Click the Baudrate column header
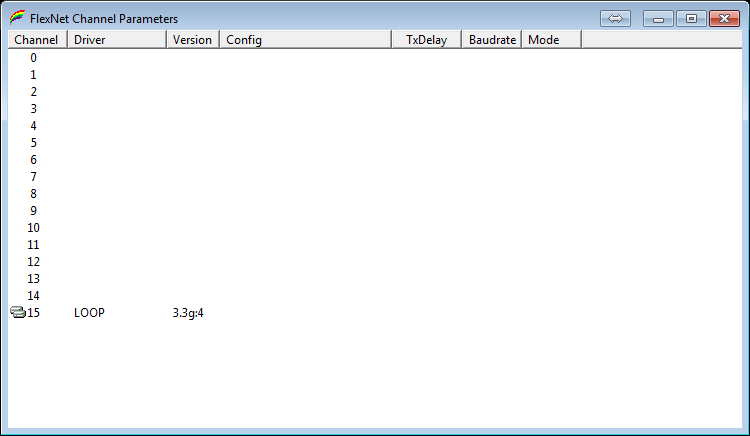The width and height of the screenshot is (750, 436). [492, 40]
